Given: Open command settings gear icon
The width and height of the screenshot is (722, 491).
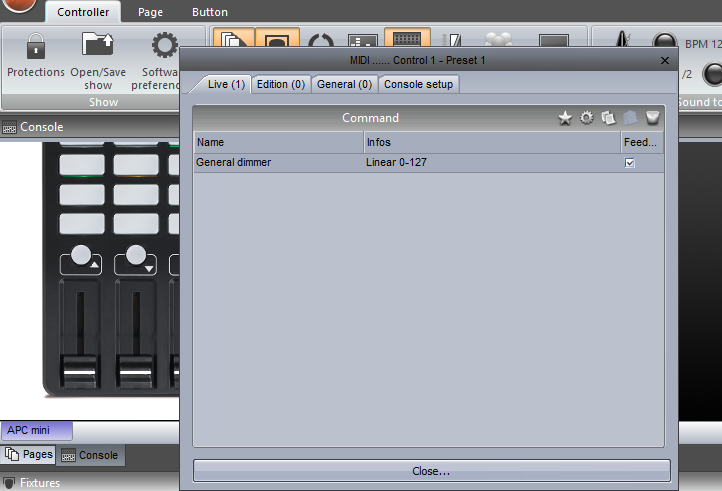Looking at the screenshot, I should pyautogui.click(x=587, y=118).
